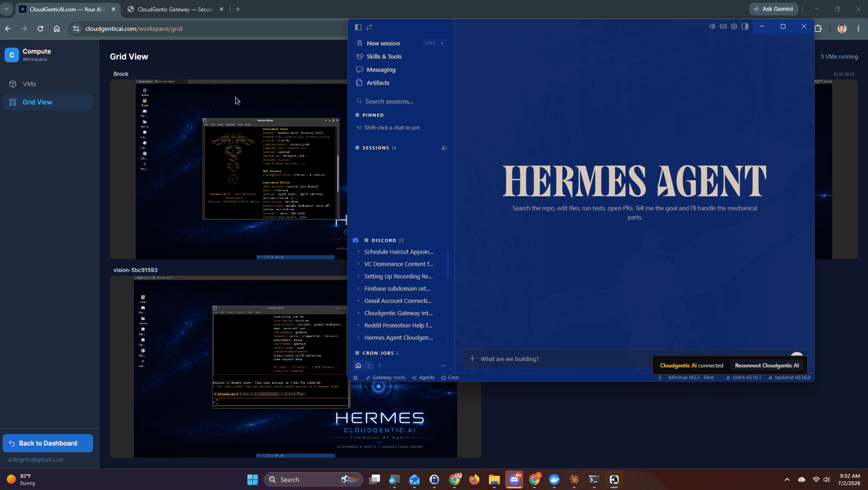868x490 pixels.
Task: Add a new workspace with plus icon
Action: (x=380, y=366)
